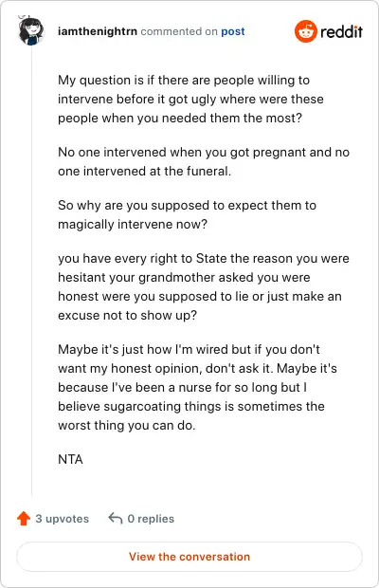Click the paragraph starting "No one intervened"
Viewport: 379px width, 588px height.
pyautogui.click(x=204, y=161)
